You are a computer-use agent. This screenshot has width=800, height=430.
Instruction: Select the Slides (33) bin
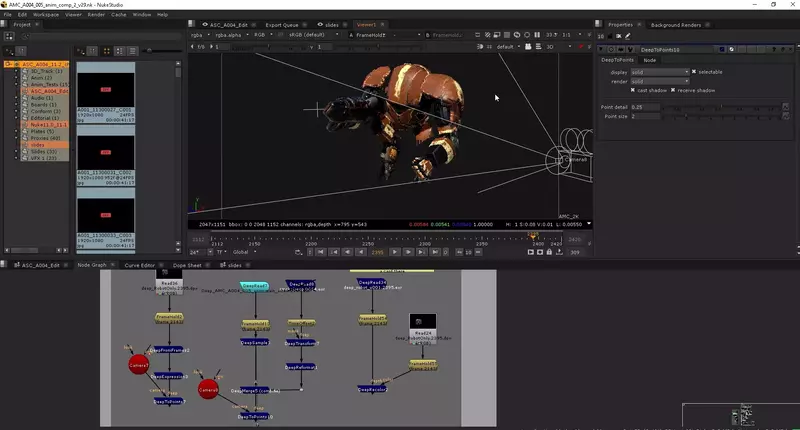[x=43, y=151]
